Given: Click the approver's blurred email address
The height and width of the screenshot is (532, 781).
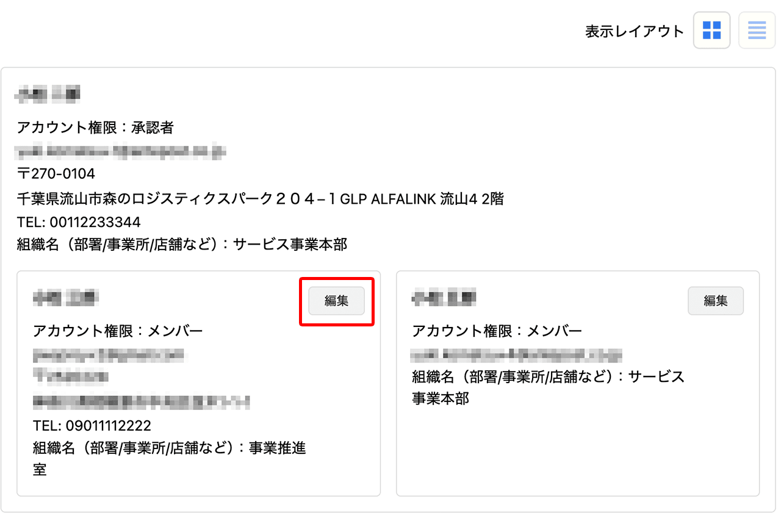Looking at the screenshot, I should click(122, 151).
